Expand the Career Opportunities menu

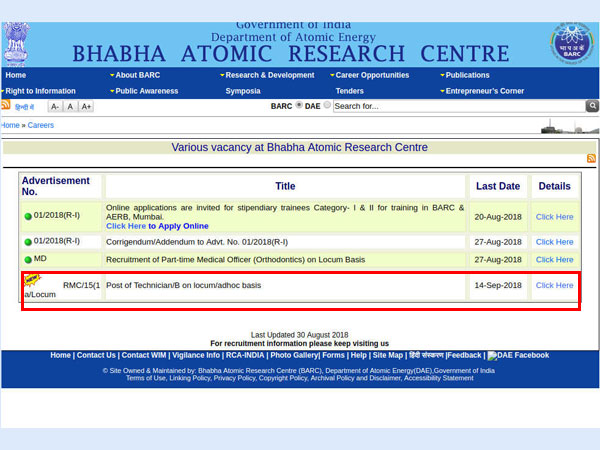370,75
